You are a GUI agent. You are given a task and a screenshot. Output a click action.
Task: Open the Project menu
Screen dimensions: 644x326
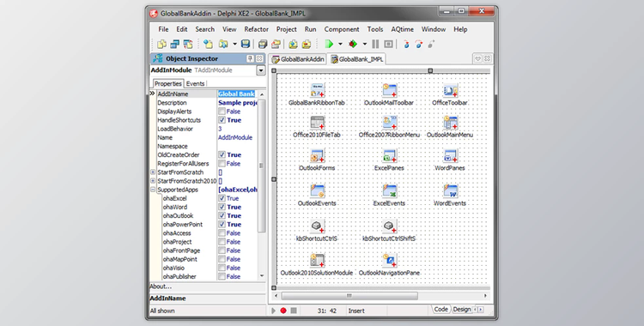tap(286, 29)
